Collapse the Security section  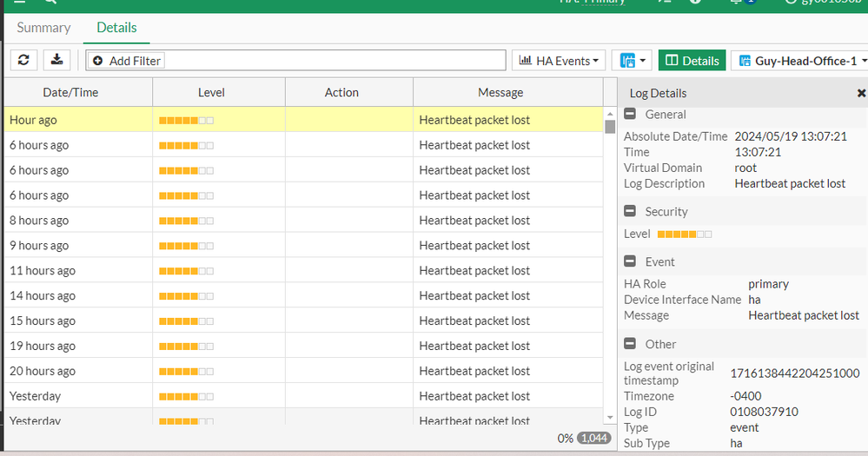coord(630,212)
